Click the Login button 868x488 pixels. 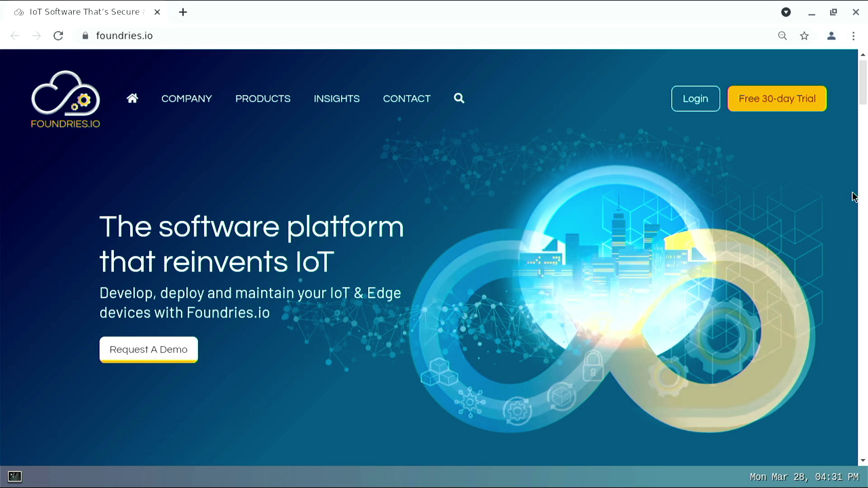point(695,99)
